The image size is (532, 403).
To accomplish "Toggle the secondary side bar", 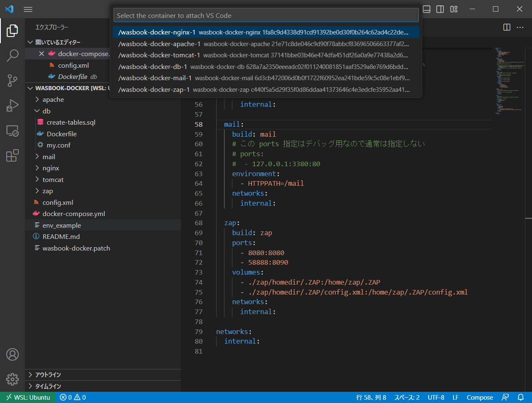I will point(440,9).
